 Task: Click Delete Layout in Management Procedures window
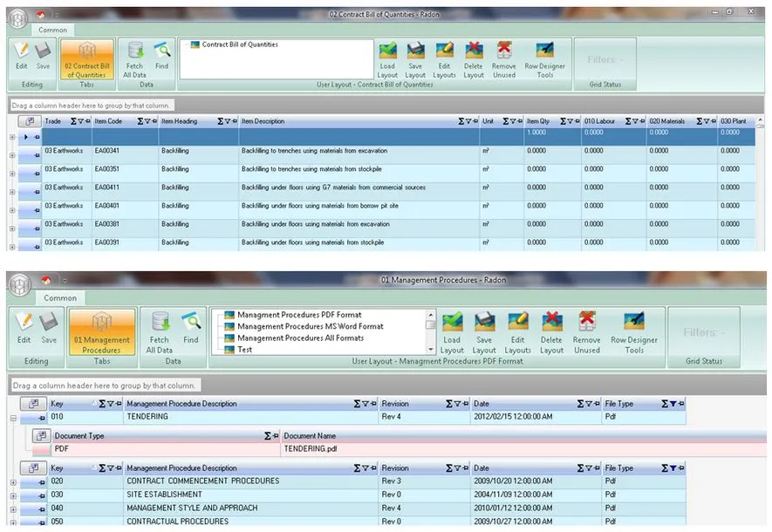[x=551, y=332]
